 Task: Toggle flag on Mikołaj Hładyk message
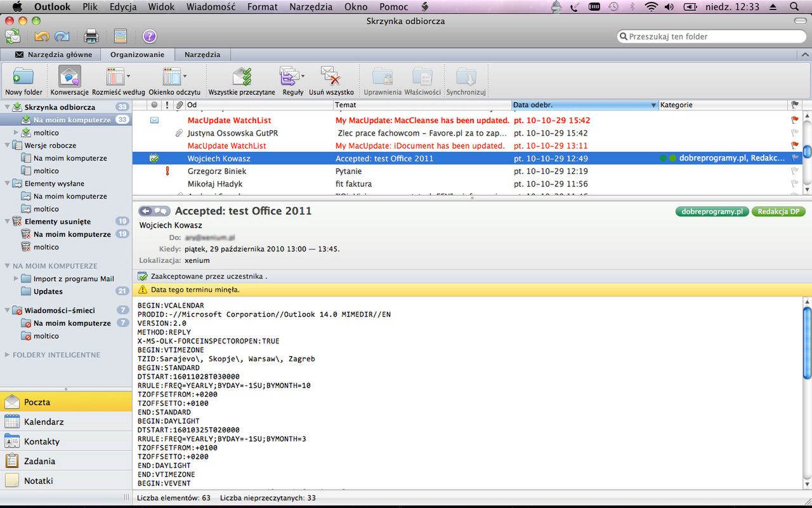795,184
